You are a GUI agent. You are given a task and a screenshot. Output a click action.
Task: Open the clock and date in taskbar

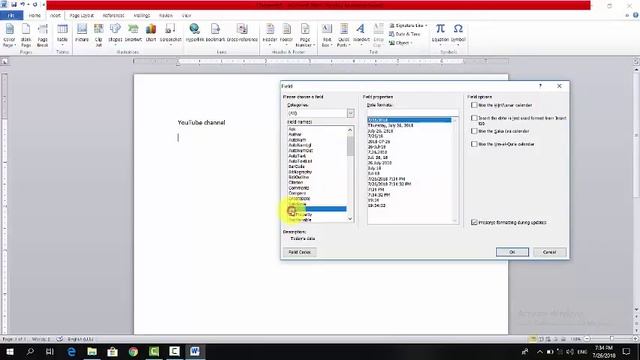click(x=604, y=351)
